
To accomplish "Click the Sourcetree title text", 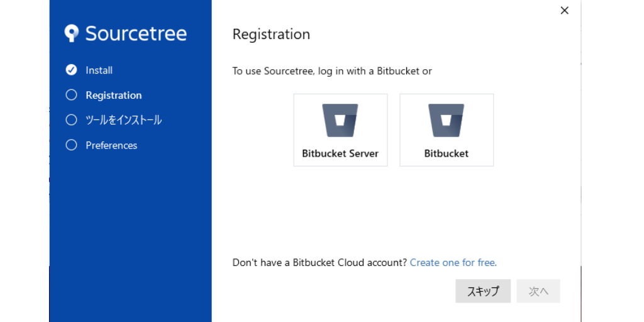I will click(x=136, y=33).
